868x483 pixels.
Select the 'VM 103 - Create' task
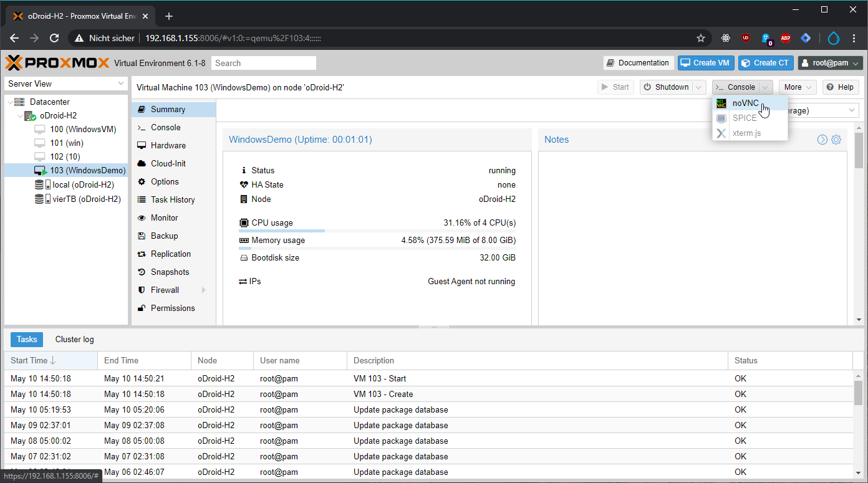pos(428,394)
